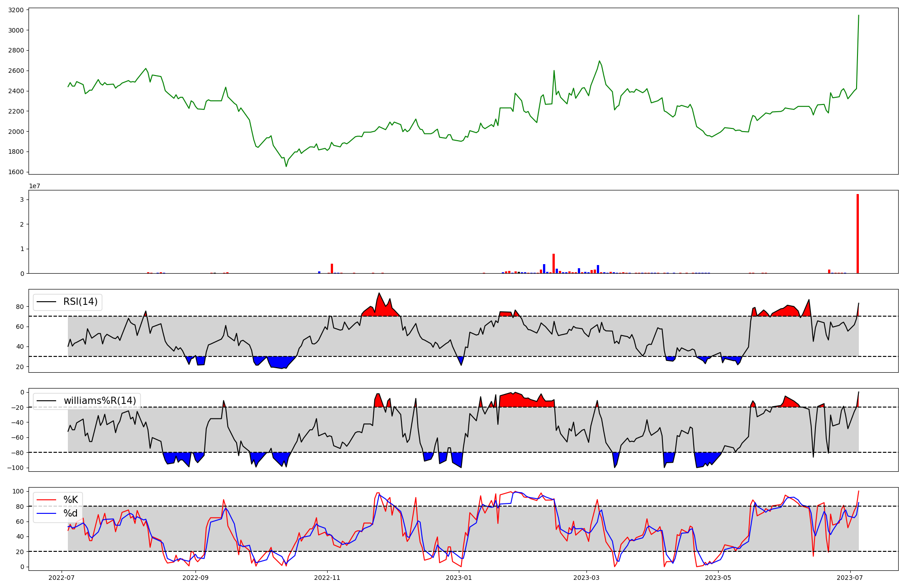
Task: Select the 2023-03 date axis label
Action: 586,578
